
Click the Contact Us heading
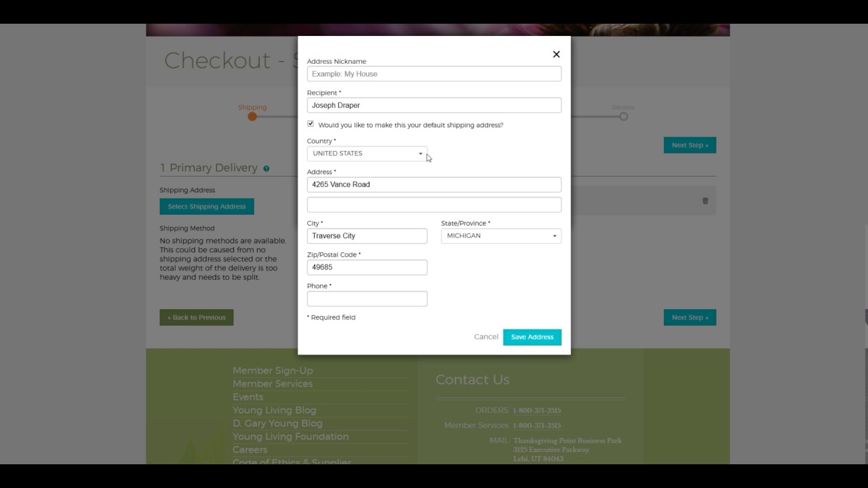472,380
